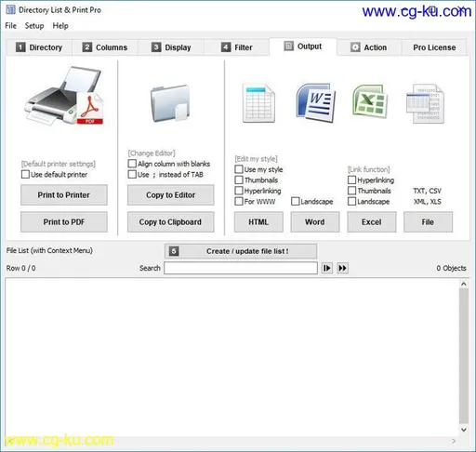This screenshot has width=476, height=452.
Task: Find next search result arrow
Action: tap(327, 268)
